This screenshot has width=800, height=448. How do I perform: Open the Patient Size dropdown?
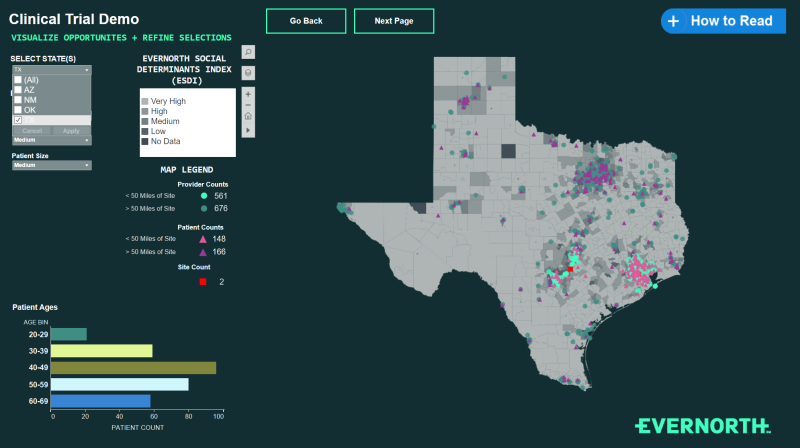tap(52, 165)
